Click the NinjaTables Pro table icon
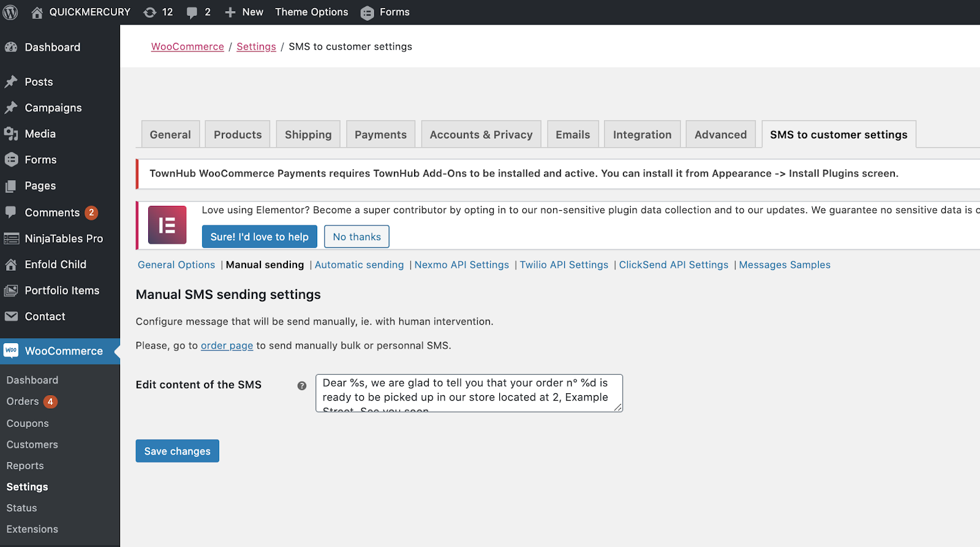 coord(11,238)
